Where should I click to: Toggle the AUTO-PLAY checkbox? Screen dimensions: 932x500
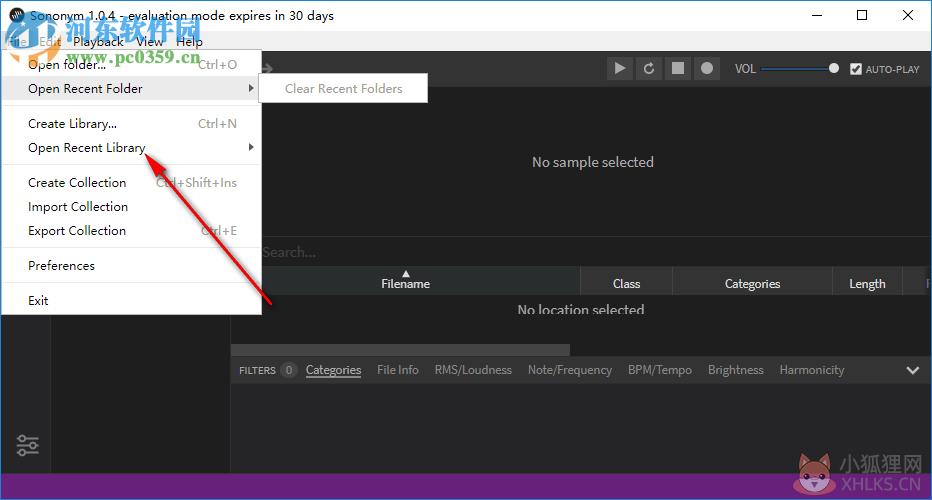[855, 69]
